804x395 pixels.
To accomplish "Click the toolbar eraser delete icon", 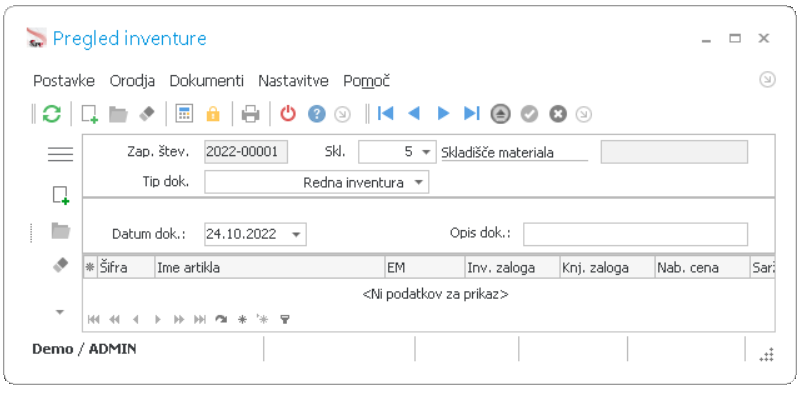I will pyautogui.click(x=147, y=114).
